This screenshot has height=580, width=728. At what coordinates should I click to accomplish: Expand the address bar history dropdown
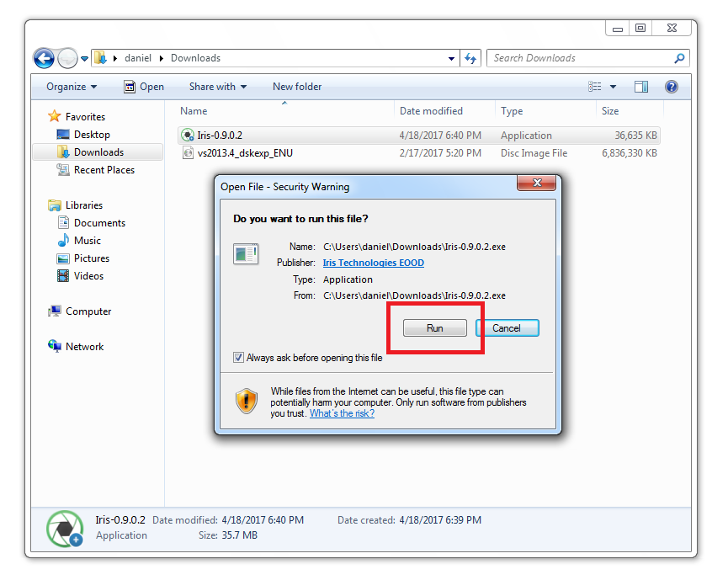(451, 59)
